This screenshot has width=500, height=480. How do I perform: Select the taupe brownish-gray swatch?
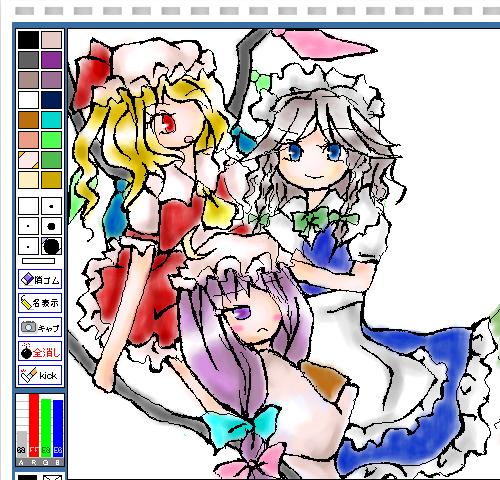click(x=28, y=80)
